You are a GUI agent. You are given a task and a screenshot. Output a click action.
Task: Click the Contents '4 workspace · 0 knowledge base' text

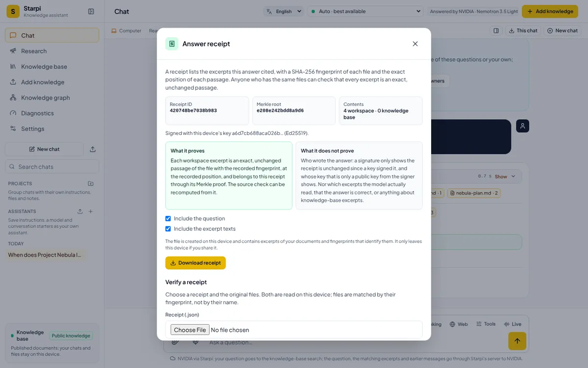(376, 114)
